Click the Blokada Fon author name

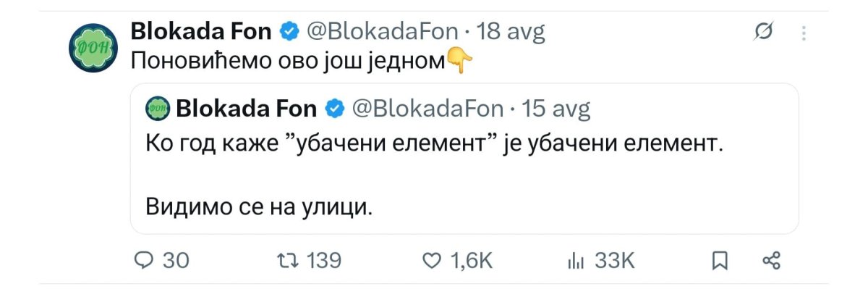(x=201, y=31)
